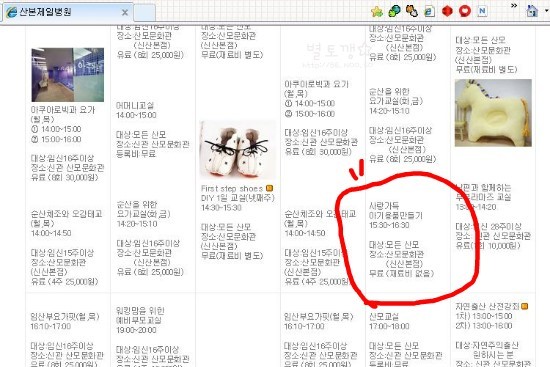Click '어머니교실' class title
Image resolution: width=550 pixels, height=367 pixels.
point(135,106)
